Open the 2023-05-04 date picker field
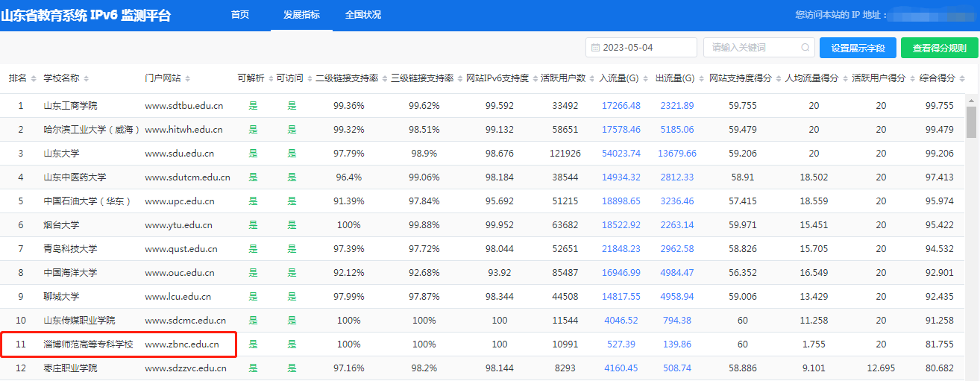980x381 pixels. [641, 48]
